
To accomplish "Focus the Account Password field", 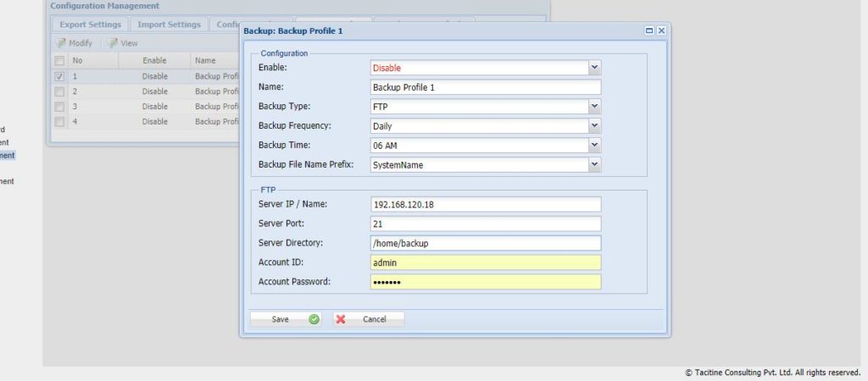I will click(485, 282).
